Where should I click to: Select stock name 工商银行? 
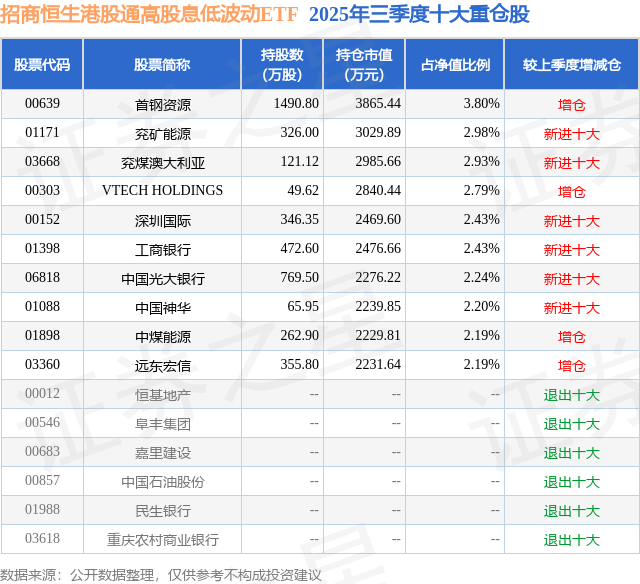click(162, 250)
